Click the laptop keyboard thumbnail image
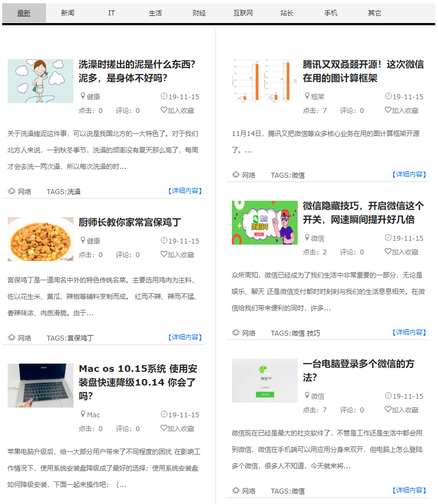The width and height of the screenshot is (438, 504). [41, 386]
